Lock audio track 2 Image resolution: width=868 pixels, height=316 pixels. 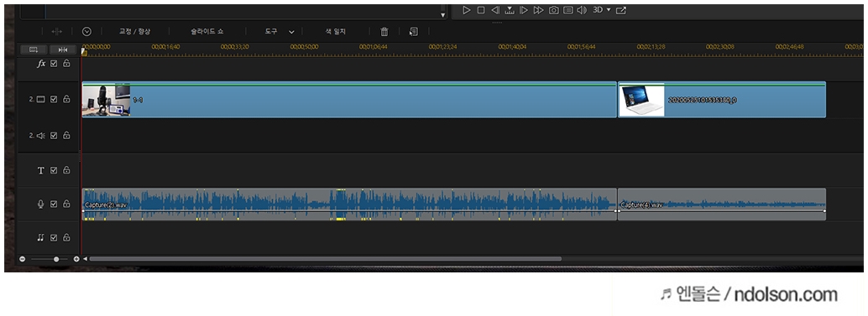[x=66, y=135]
